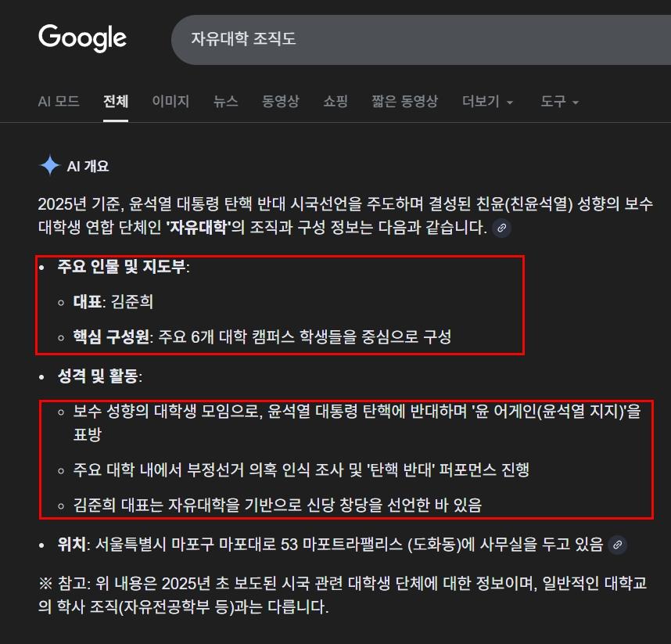This screenshot has height=644, width=671.
Task: Click the AI 개요 heading
Action: click(88, 166)
